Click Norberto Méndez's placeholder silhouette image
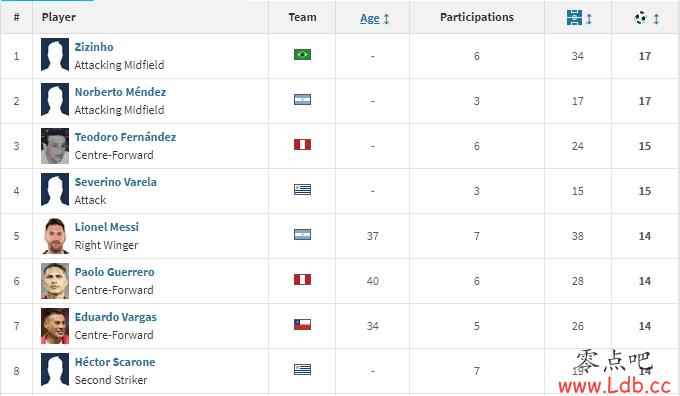 coord(55,101)
